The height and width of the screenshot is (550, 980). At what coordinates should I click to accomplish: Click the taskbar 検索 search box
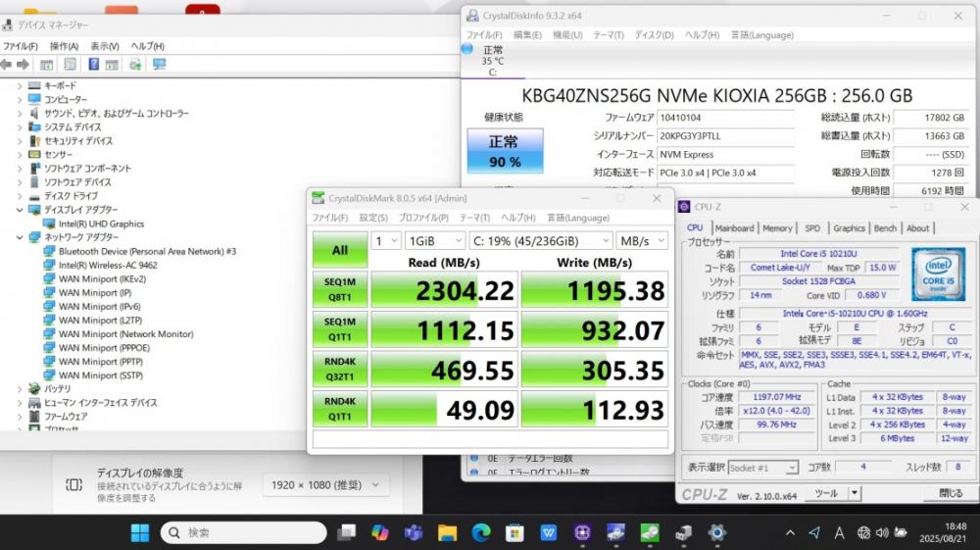pos(244,532)
